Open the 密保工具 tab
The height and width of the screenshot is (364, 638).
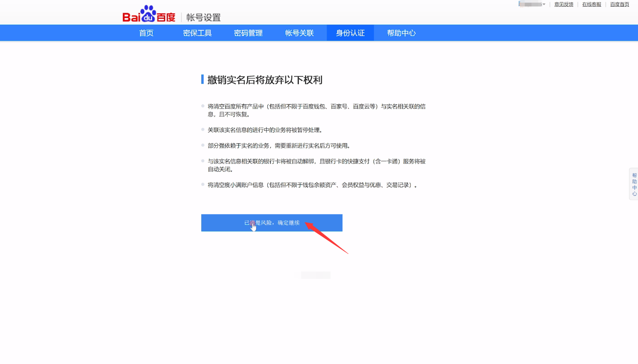[x=197, y=33]
